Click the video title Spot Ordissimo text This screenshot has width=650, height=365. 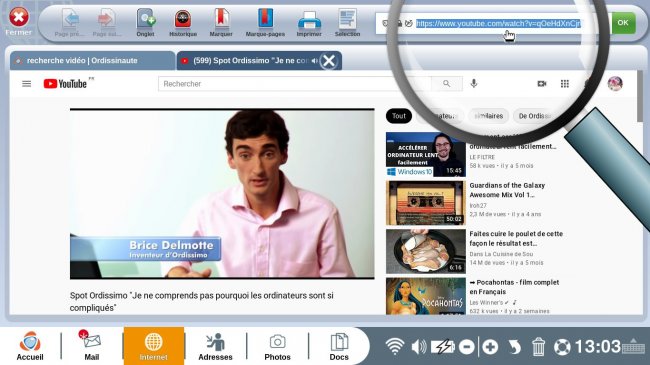point(201,302)
